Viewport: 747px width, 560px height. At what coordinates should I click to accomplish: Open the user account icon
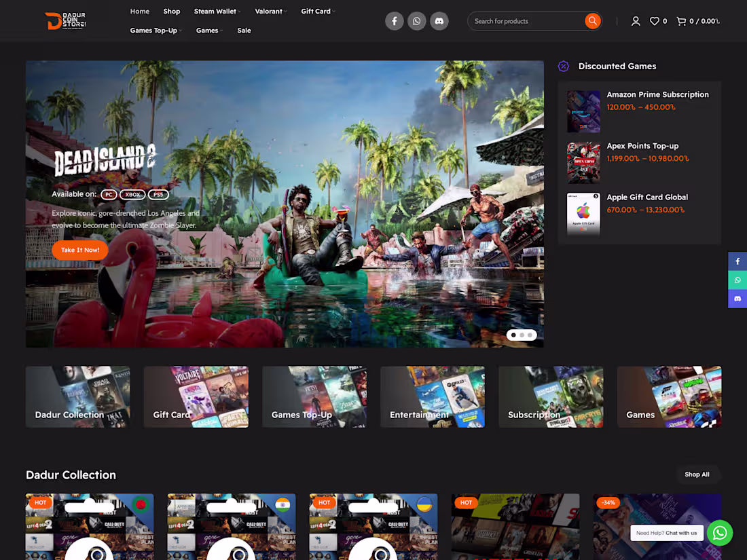tap(636, 21)
